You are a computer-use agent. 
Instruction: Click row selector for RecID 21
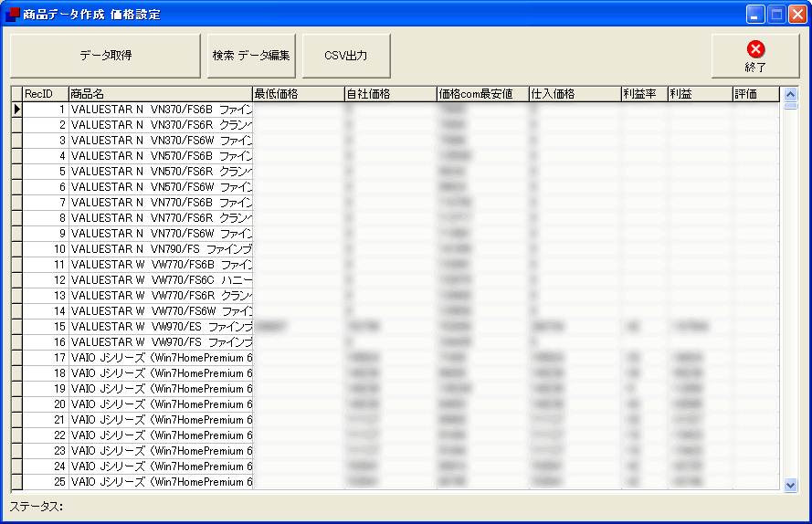pos(17,420)
